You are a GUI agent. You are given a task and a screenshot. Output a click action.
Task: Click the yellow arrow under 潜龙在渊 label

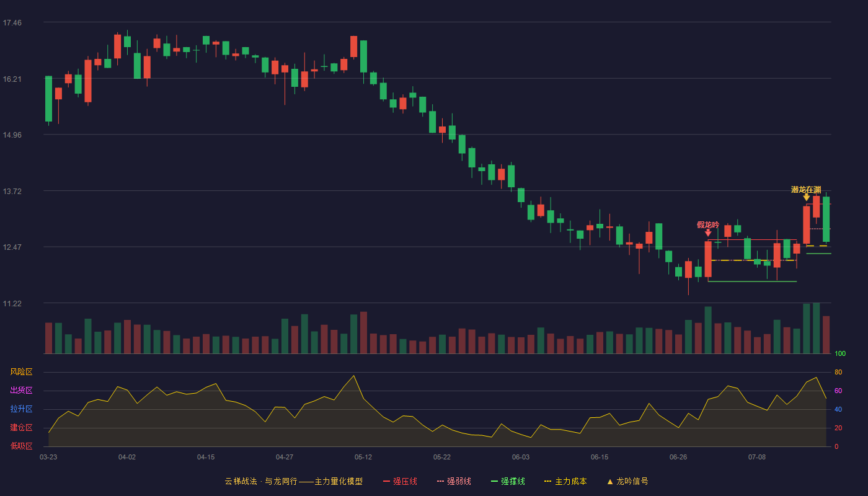(806, 197)
